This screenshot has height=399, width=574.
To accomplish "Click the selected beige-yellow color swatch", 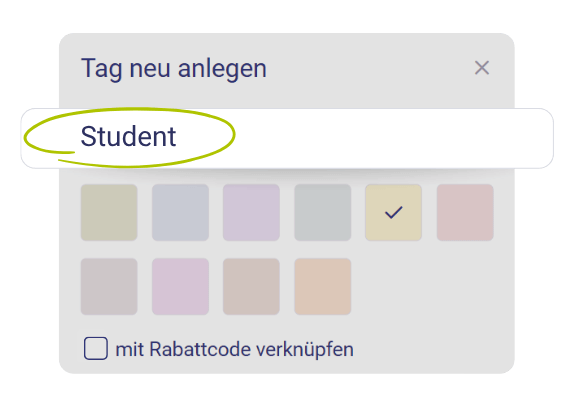I will (394, 212).
